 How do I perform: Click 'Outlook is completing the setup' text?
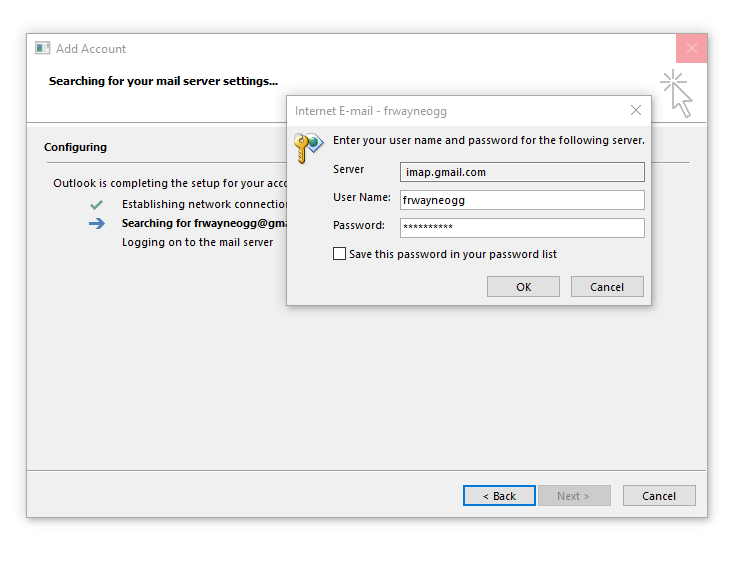point(170,183)
